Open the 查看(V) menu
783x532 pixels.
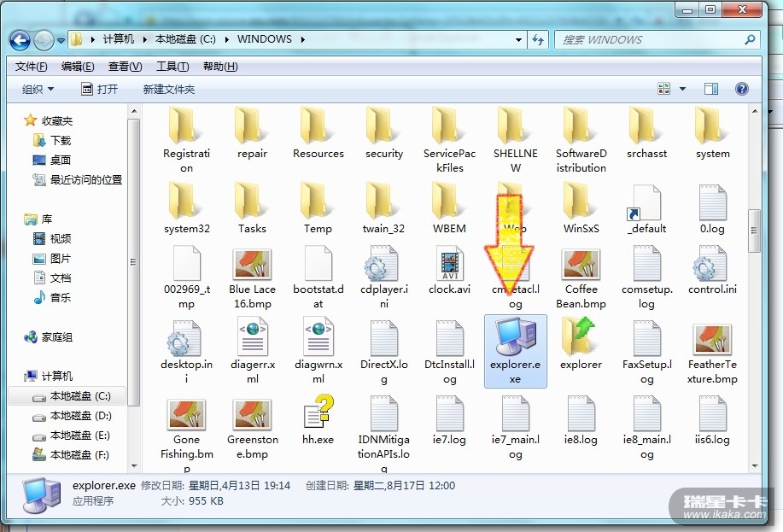coord(125,67)
